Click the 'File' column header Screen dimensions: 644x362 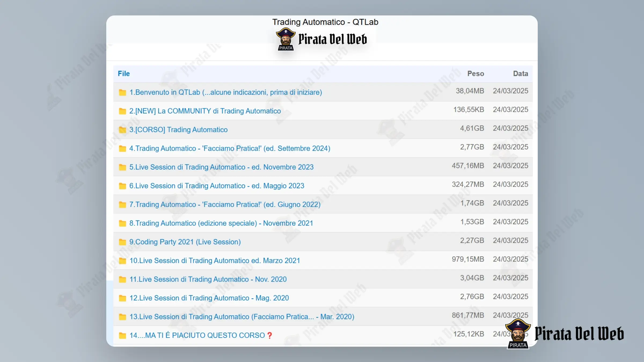(x=124, y=73)
